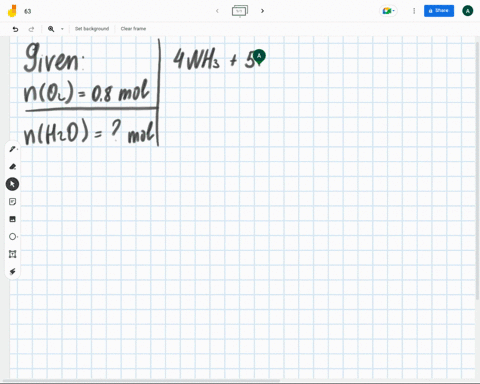Insert an image with Add image tool
The width and height of the screenshot is (480, 384).
[13, 219]
